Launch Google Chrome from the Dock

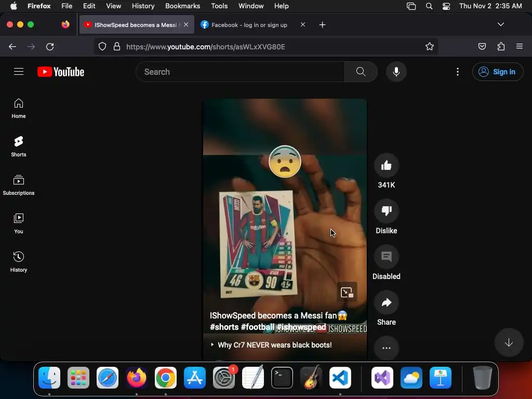(166, 377)
